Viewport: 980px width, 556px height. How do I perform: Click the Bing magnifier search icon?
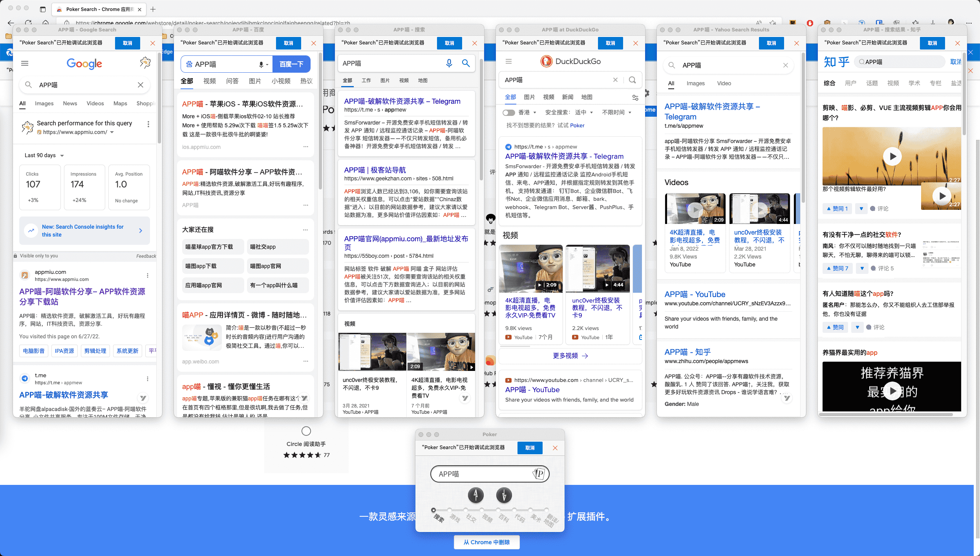(466, 63)
